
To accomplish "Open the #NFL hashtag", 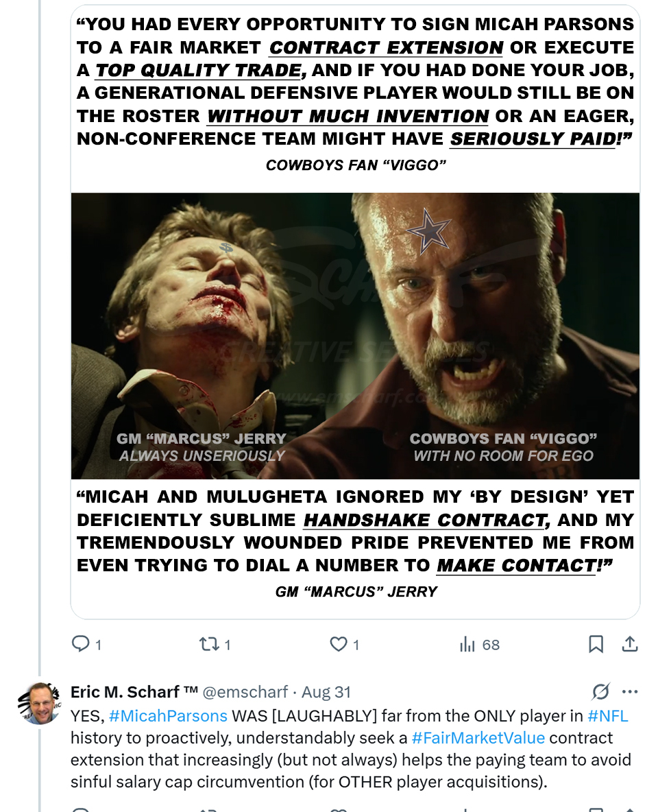I will (x=607, y=715).
